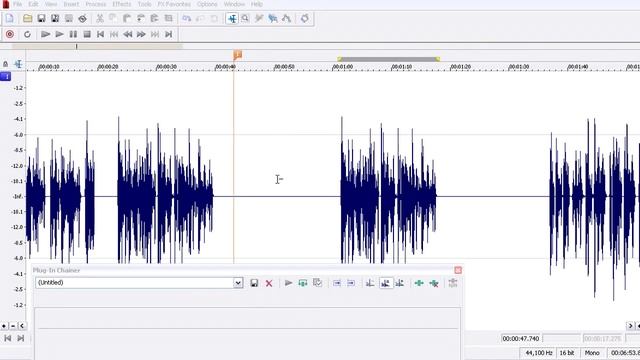Save the preset in Plug-In Chainer
Screen dimensions: 640x360
point(254,283)
